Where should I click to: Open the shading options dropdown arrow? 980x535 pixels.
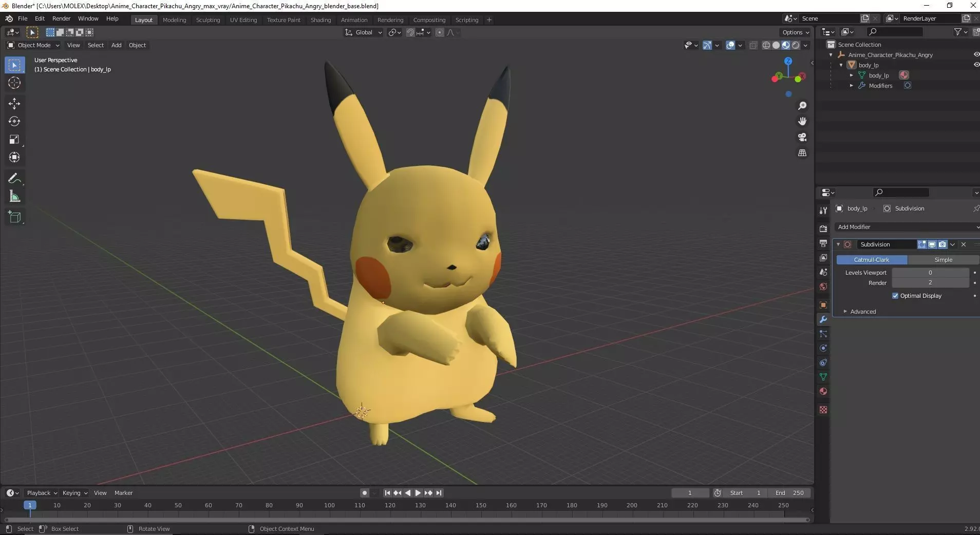tap(806, 45)
